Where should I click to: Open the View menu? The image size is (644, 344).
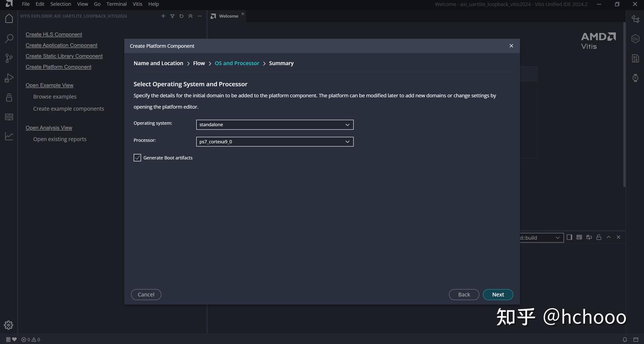coord(83,4)
